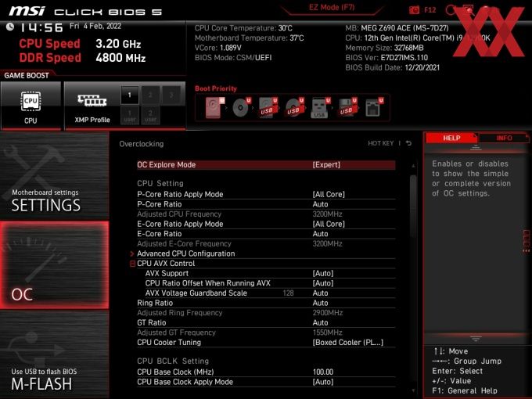532x399 pixels.
Task: Click the CPU BCLK Setting section header
Action: (x=173, y=361)
